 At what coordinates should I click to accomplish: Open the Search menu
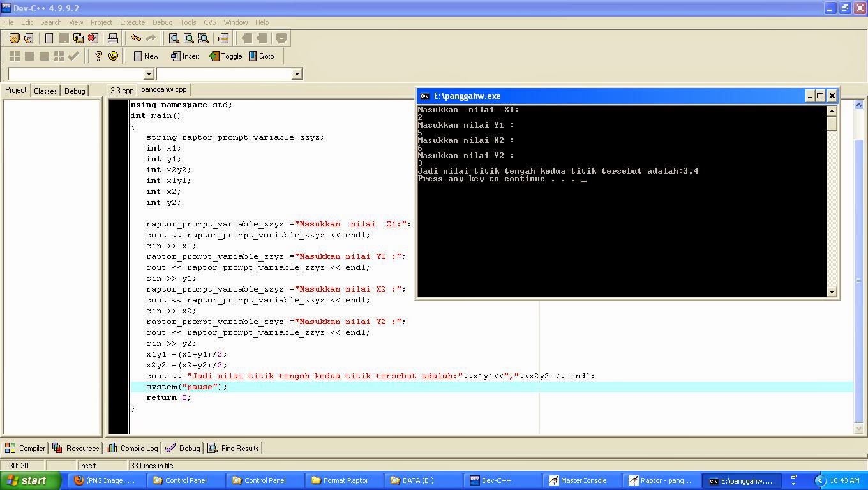pyautogui.click(x=51, y=22)
